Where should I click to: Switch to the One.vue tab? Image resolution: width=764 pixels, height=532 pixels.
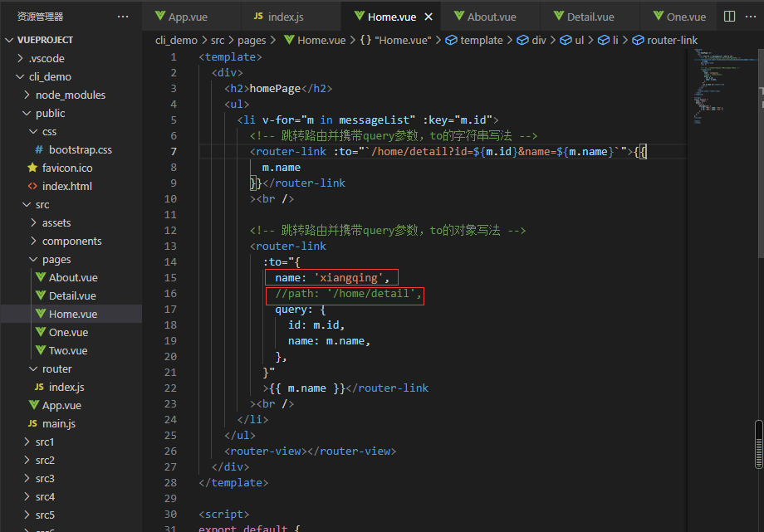(x=679, y=17)
